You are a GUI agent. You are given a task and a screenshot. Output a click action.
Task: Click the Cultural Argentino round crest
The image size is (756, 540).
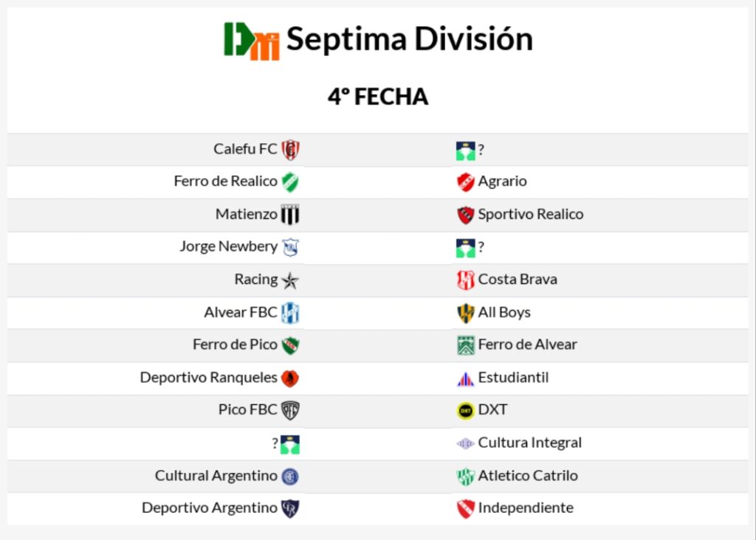click(290, 476)
